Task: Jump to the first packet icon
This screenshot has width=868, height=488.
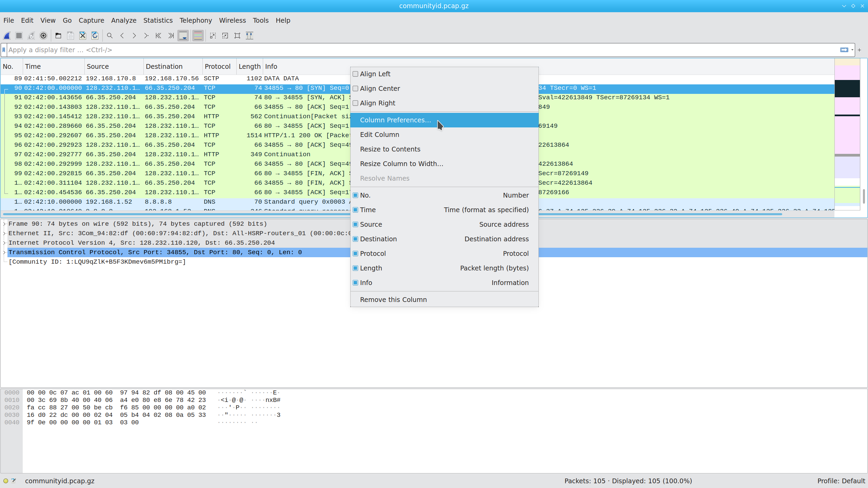Action: tap(159, 36)
